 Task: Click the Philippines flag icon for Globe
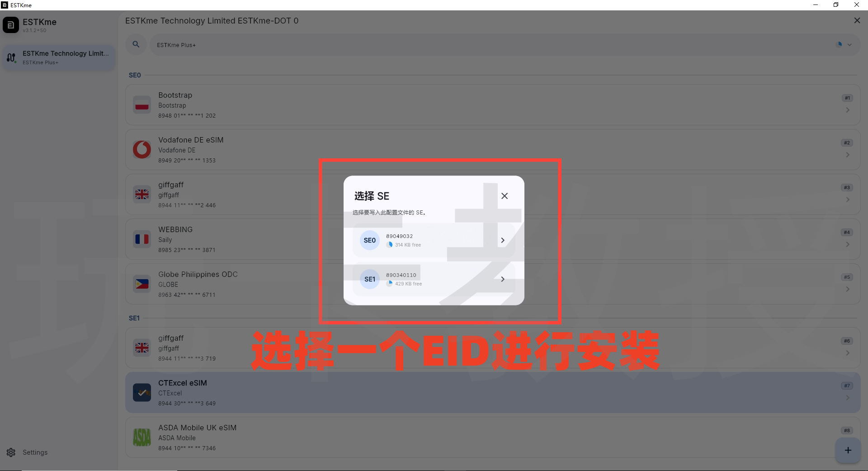click(x=142, y=284)
